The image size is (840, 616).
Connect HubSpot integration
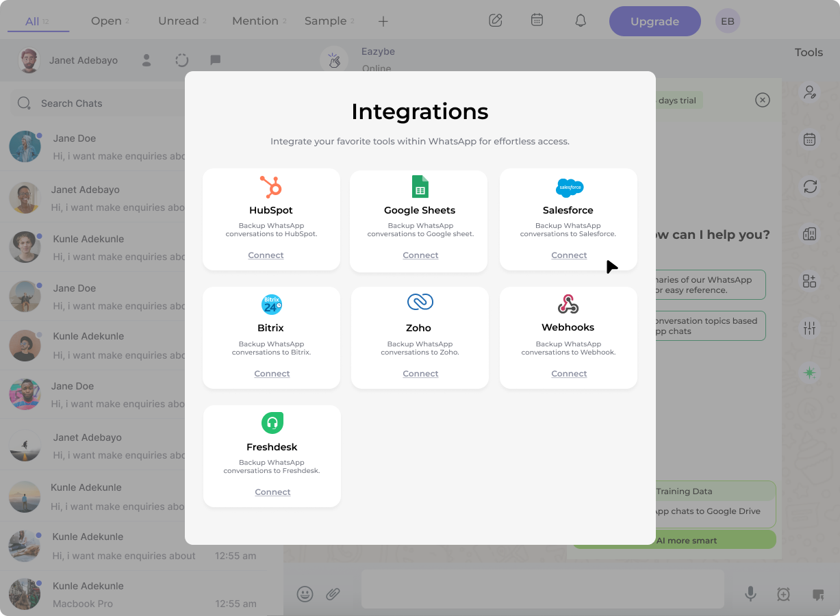266,255
